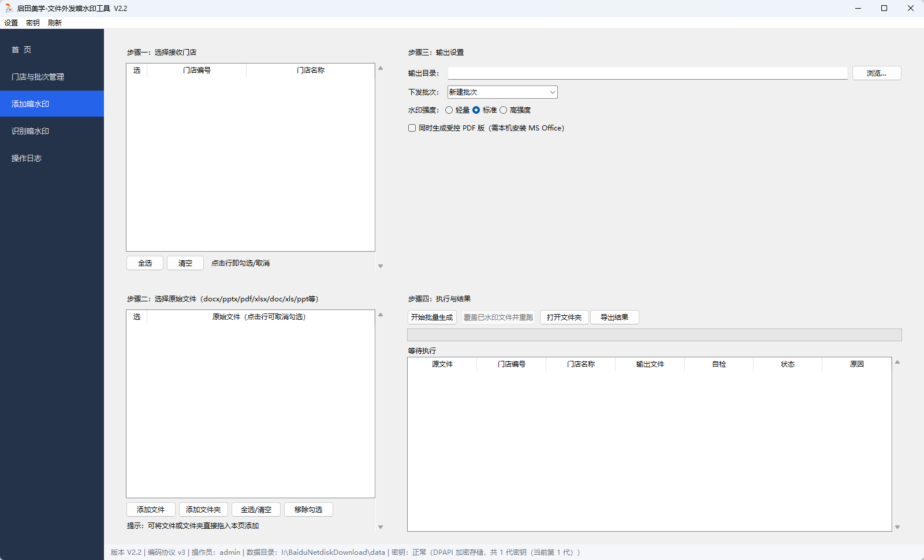Select 添加暗水印 in the sidebar
The image size is (924, 560).
[x=52, y=104]
